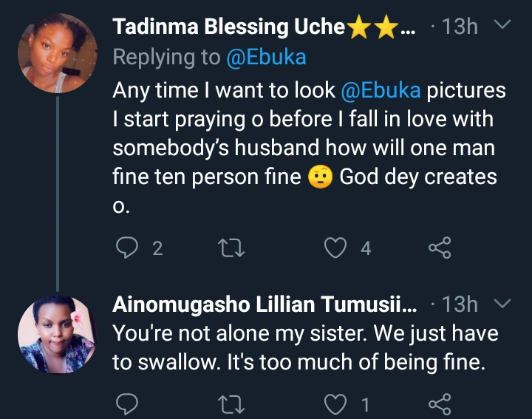
Task: Retweet Ainomugasho Lillian's tweet
Action: pos(234,404)
